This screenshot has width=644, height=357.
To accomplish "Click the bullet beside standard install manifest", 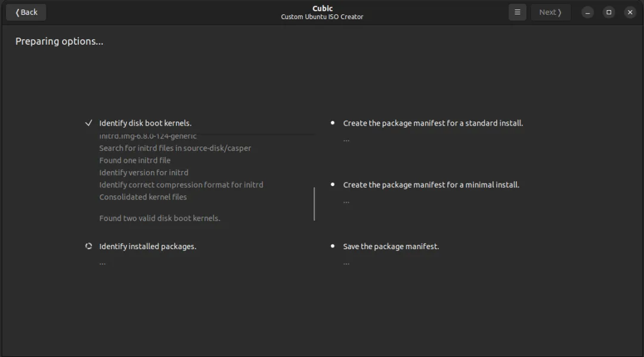I will (332, 123).
